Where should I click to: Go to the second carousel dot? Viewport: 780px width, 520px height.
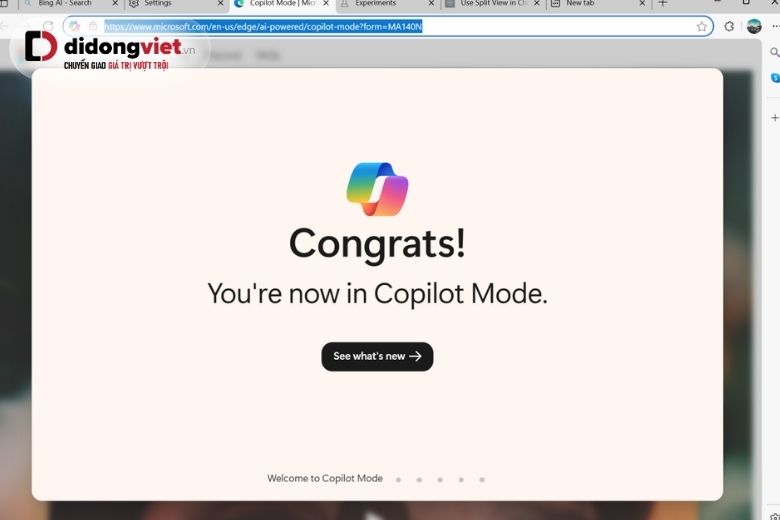(419, 480)
